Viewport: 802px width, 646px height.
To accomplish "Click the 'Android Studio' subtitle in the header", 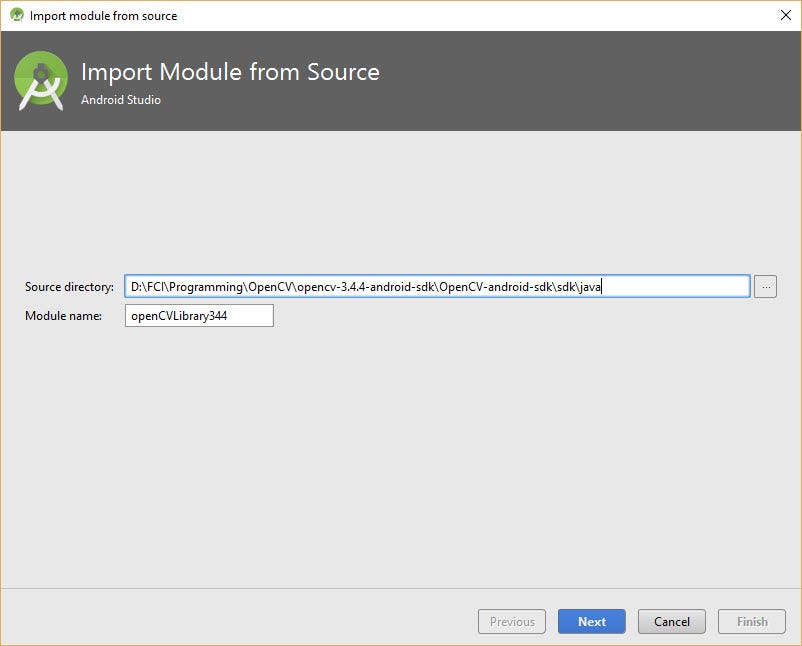I will click(x=121, y=100).
